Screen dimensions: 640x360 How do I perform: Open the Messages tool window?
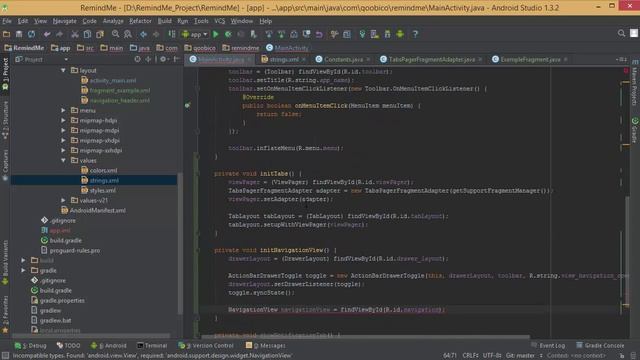(265, 345)
